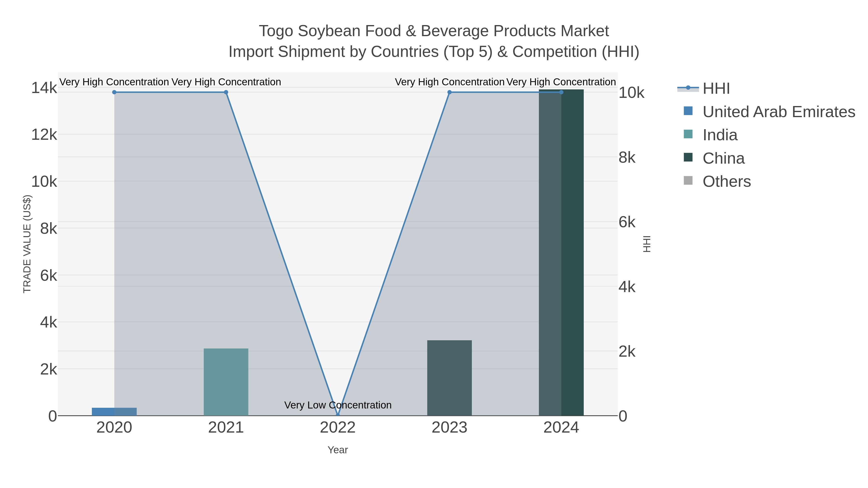Click the Others gray legend swatch
This screenshot has width=868, height=488.
tap(688, 180)
